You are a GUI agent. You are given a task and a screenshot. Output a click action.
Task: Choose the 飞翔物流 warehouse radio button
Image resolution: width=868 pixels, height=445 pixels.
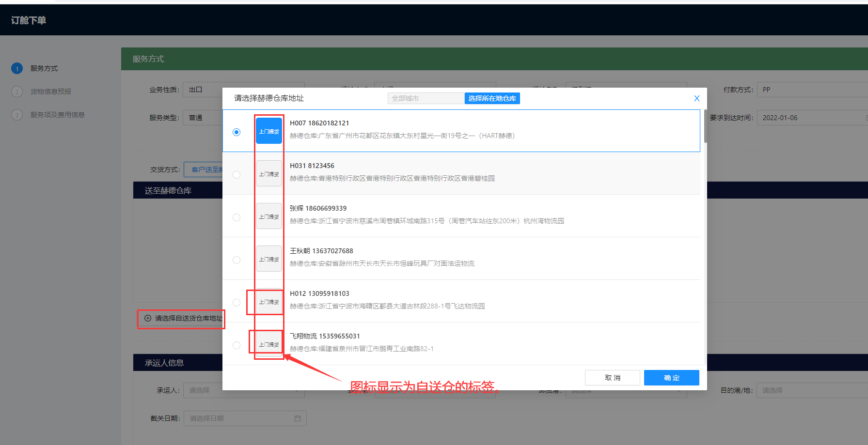237,345
